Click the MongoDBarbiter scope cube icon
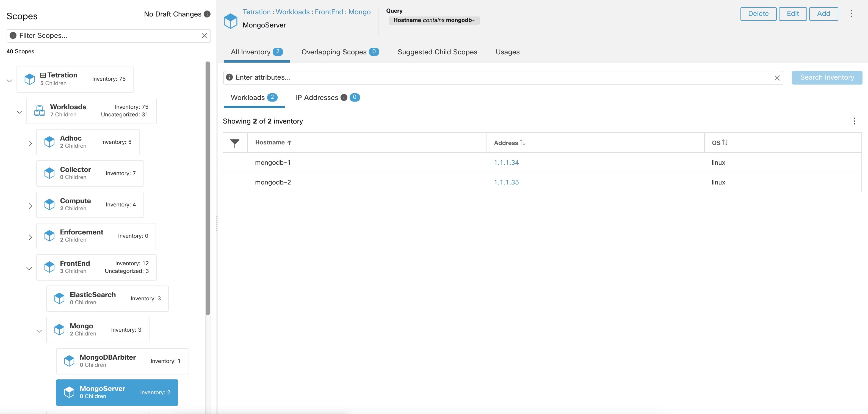Screen dimensions: 868x414 point(70,361)
